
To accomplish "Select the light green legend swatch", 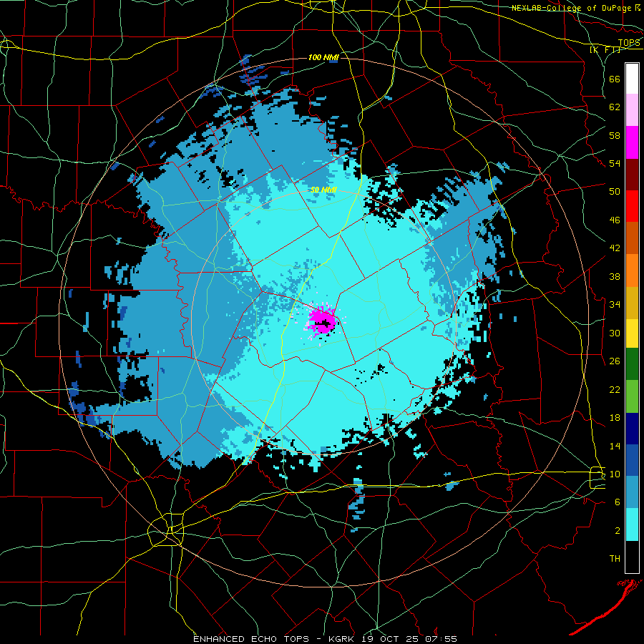I will (632, 396).
